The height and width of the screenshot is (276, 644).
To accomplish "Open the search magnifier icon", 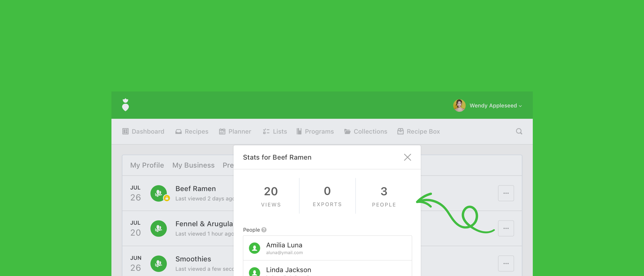I will 519,131.
